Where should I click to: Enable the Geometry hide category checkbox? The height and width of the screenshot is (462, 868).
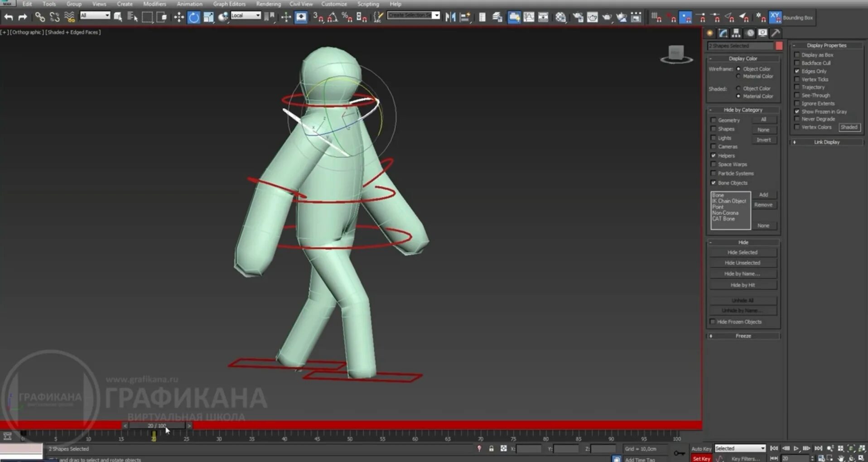pos(714,120)
